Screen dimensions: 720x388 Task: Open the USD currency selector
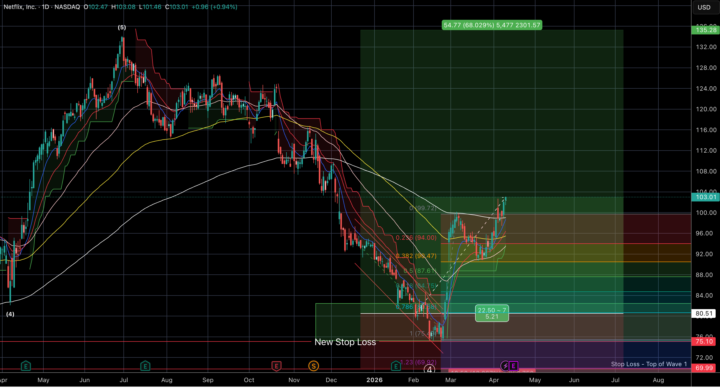click(x=704, y=7)
